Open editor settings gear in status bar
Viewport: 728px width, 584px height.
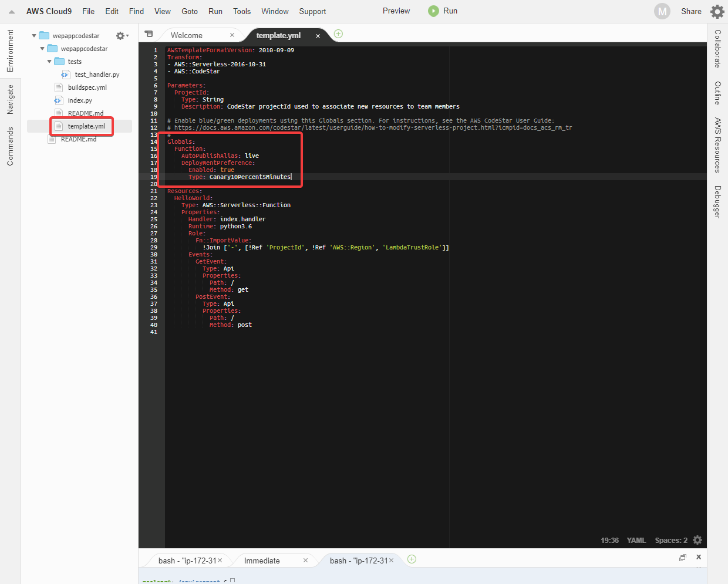pos(697,540)
